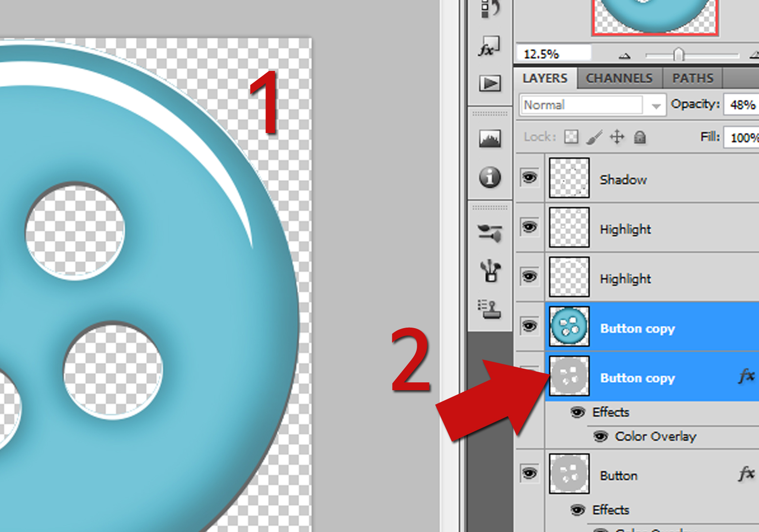Open the Styles panel fx icon
Image resolution: width=759 pixels, height=532 pixels.
point(490,47)
